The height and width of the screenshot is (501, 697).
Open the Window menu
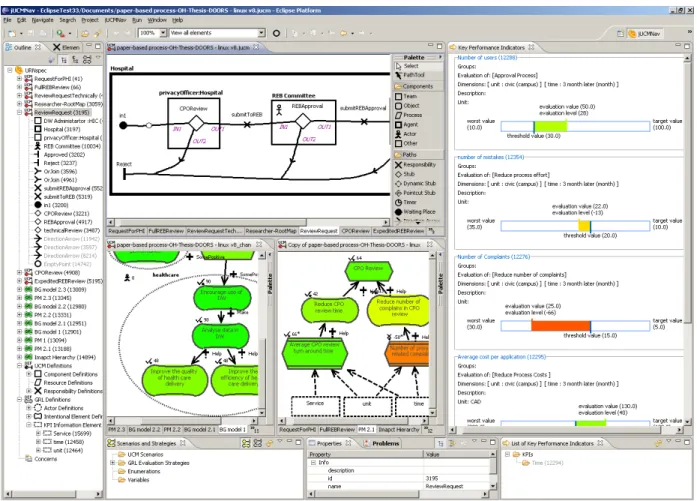[156, 20]
